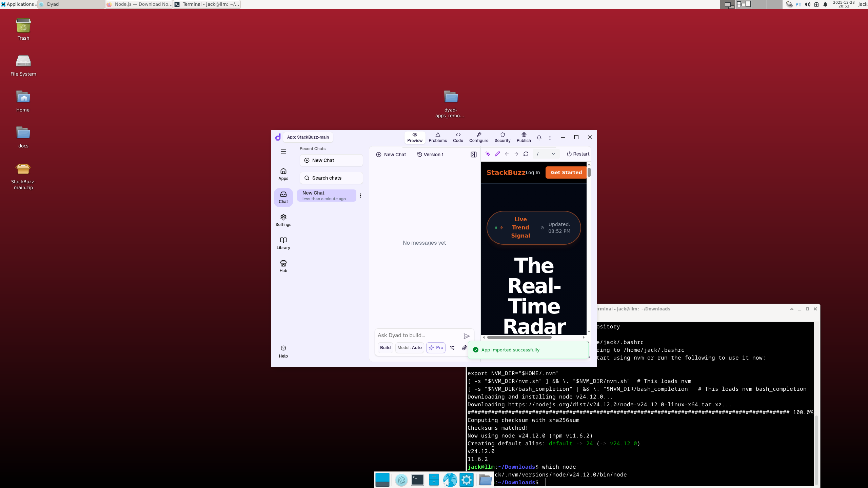Screen dimensions: 868x488
Task: Open options for the New Chat entry
Action: click(x=360, y=196)
